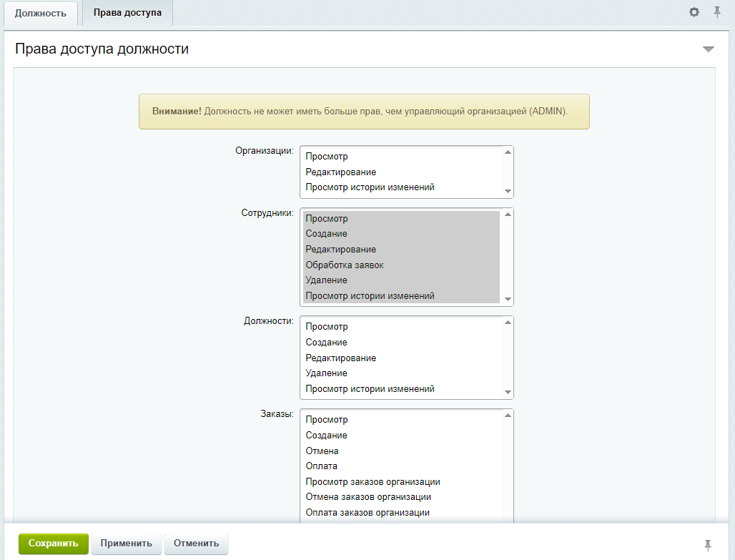Image resolution: width=735 pixels, height=560 pixels.
Task: Apply changes with the Применить button
Action: click(x=127, y=544)
